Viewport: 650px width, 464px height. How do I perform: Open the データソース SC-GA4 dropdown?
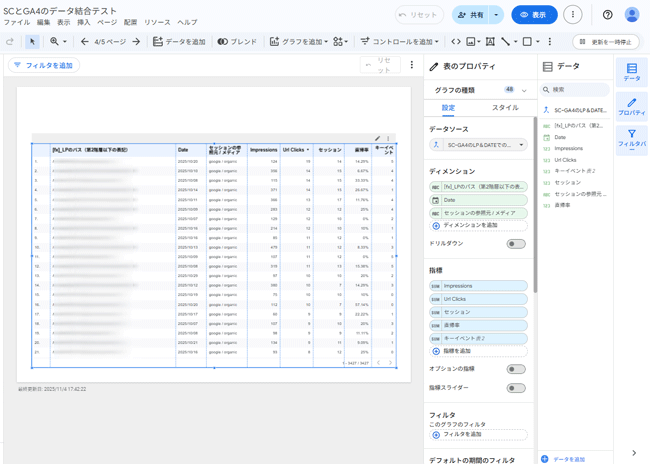(x=478, y=145)
